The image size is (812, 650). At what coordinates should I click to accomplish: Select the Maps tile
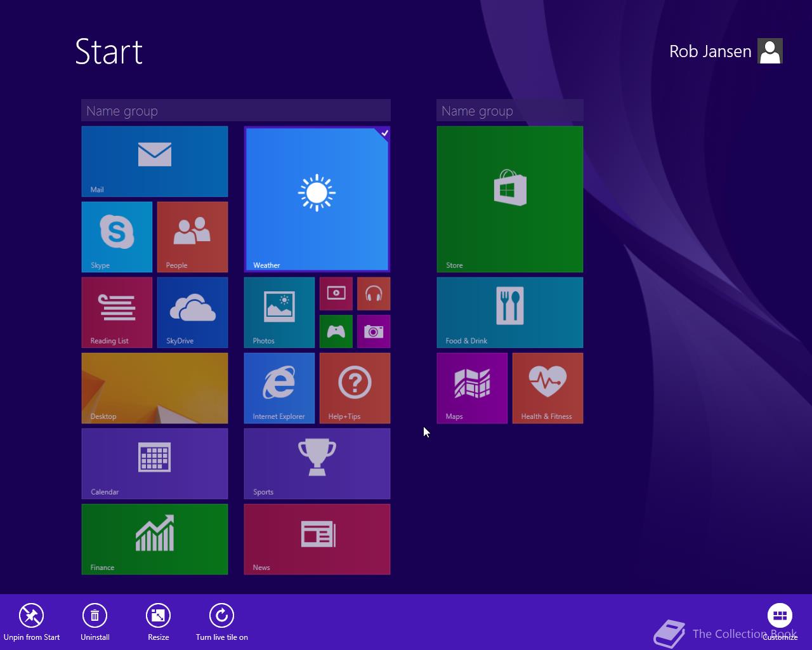click(x=472, y=388)
